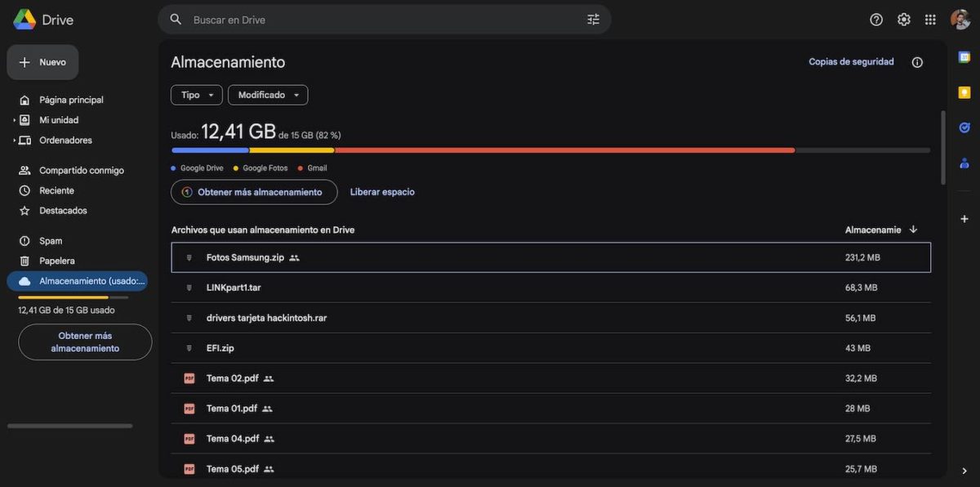Select EFI.zip file name

point(220,348)
